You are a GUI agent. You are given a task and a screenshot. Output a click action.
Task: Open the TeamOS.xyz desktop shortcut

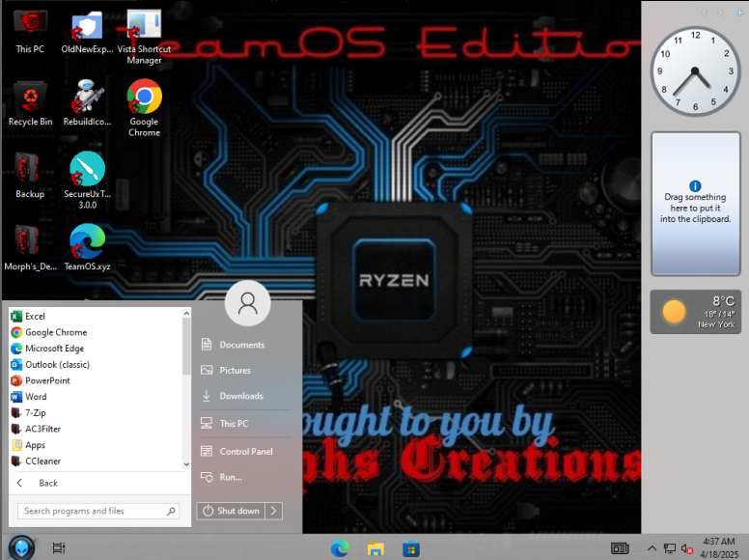click(x=87, y=248)
